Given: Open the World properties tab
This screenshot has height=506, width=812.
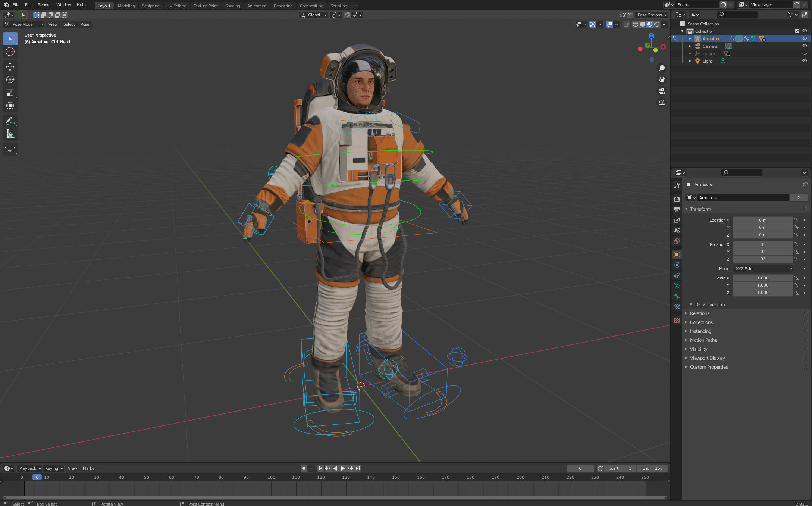Looking at the screenshot, I should point(677,241).
